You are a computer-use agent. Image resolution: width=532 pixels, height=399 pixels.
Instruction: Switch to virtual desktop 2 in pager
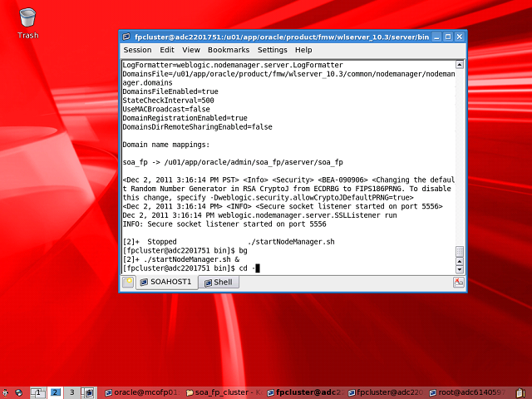(x=55, y=392)
